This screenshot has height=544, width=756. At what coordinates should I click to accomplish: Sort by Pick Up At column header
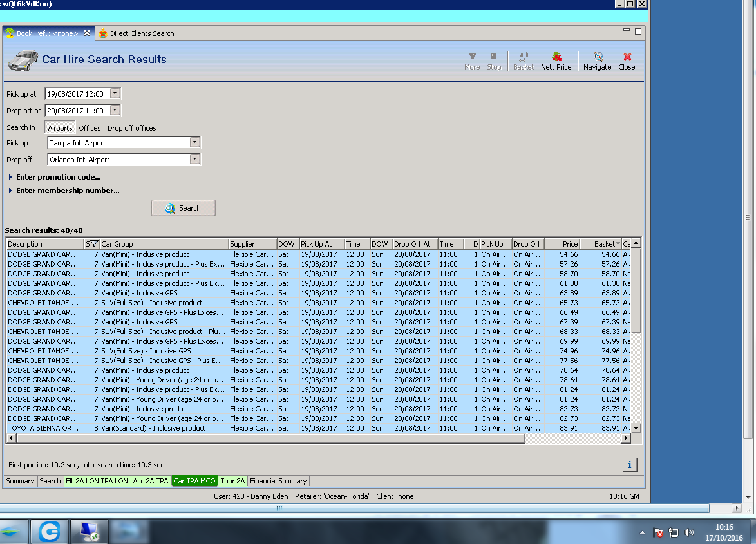322,244
